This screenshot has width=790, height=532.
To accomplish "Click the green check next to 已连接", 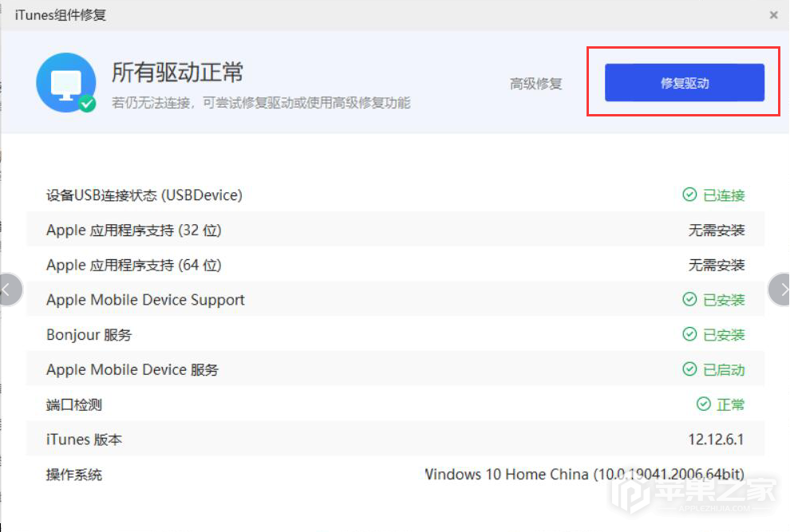I will pyautogui.click(x=689, y=195).
